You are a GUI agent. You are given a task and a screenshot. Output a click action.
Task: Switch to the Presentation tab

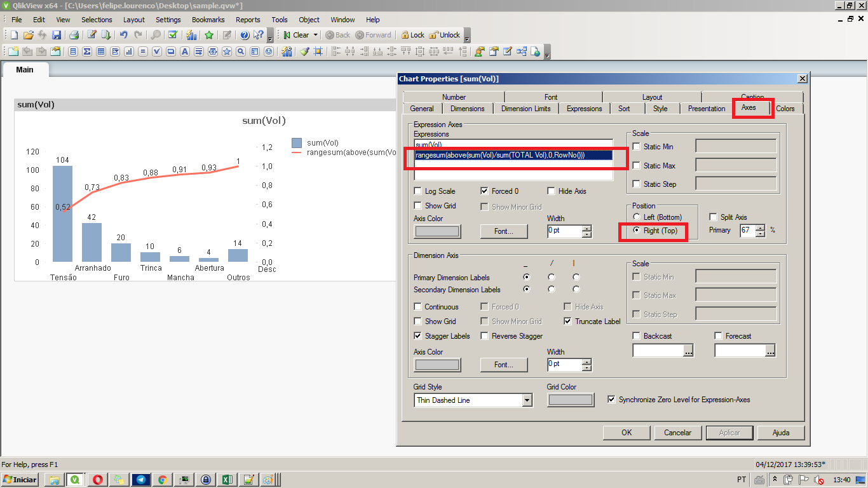(706, 109)
